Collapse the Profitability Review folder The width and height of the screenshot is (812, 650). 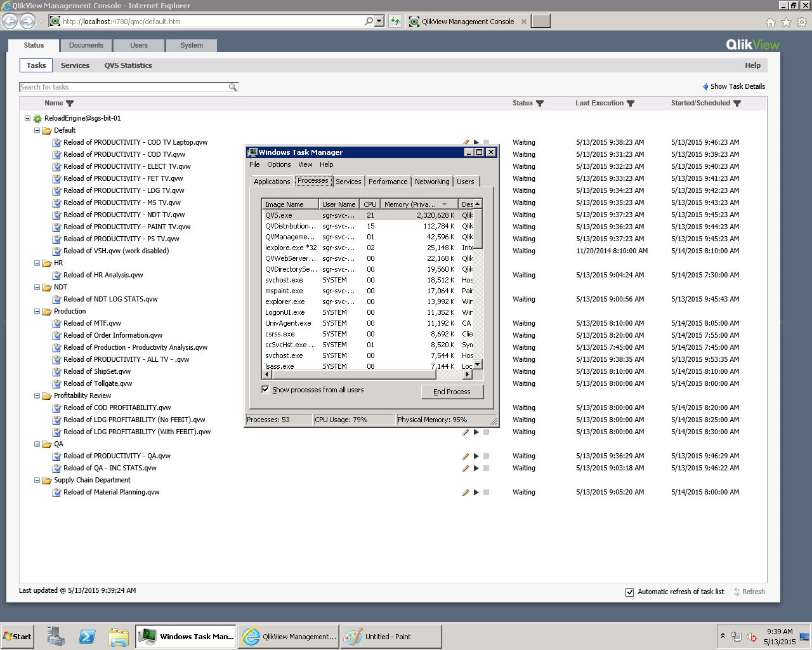(37, 395)
